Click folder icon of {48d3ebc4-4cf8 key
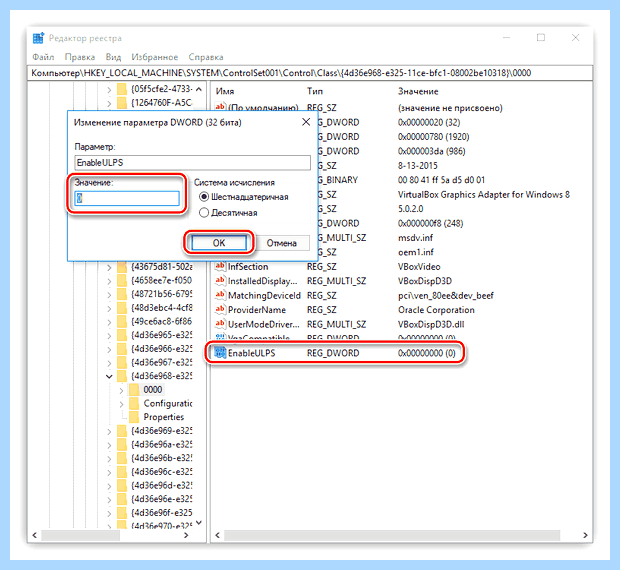 [x=122, y=308]
